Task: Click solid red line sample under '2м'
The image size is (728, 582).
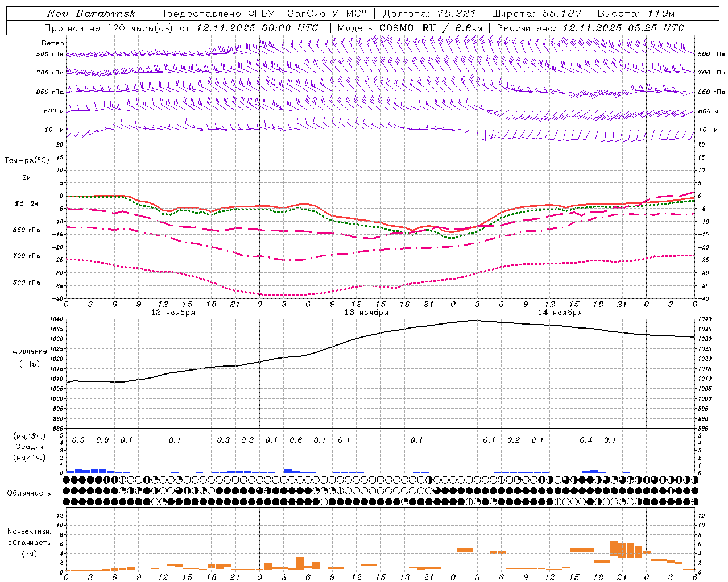Action: coord(26,184)
